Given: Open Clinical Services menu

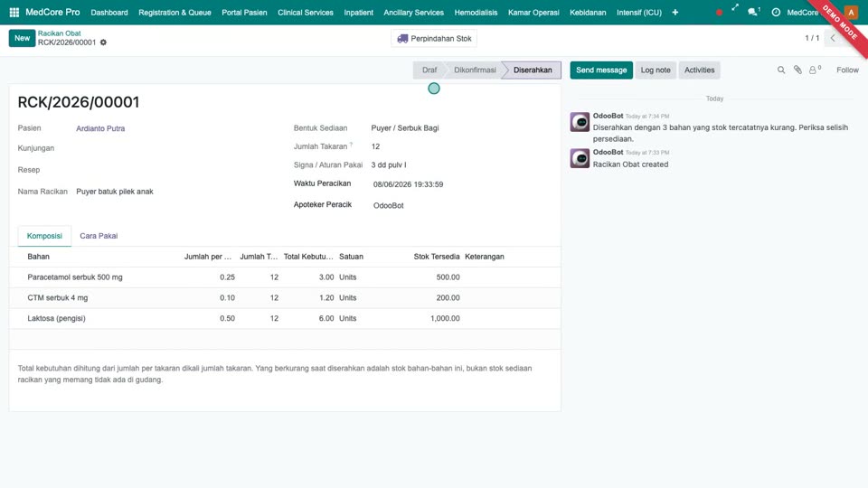Looking at the screenshot, I should point(306,12).
